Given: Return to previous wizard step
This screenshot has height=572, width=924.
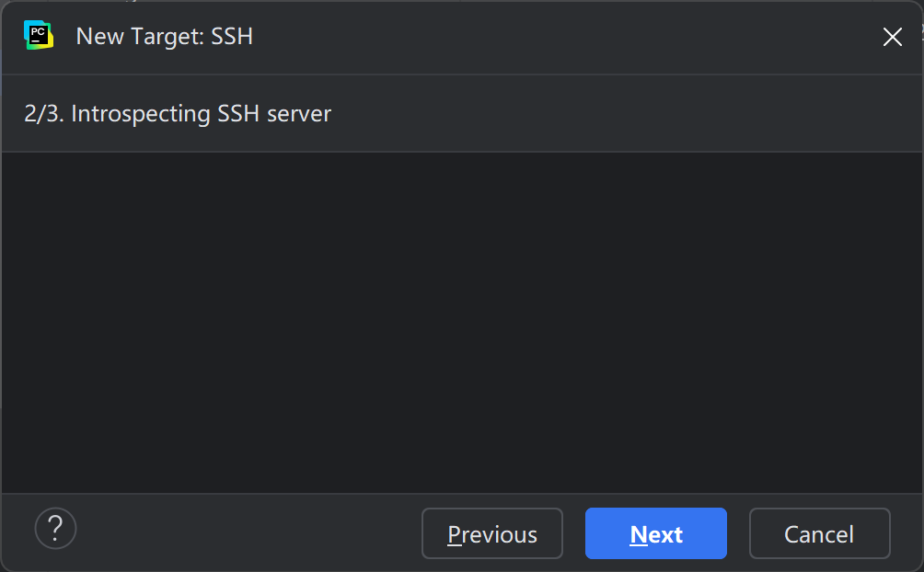Looking at the screenshot, I should [x=491, y=533].
